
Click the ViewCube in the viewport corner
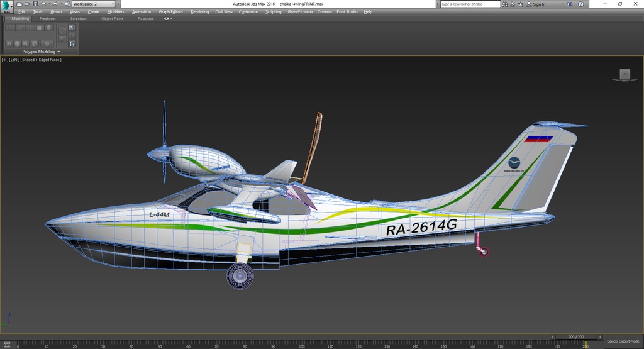pyautogui.click(x=625, y=75)
